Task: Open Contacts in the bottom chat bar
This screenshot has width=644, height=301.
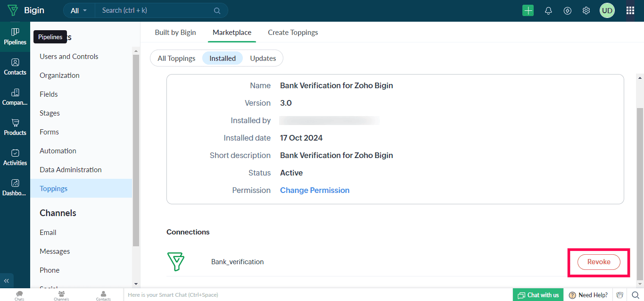Action: [103, 295]
